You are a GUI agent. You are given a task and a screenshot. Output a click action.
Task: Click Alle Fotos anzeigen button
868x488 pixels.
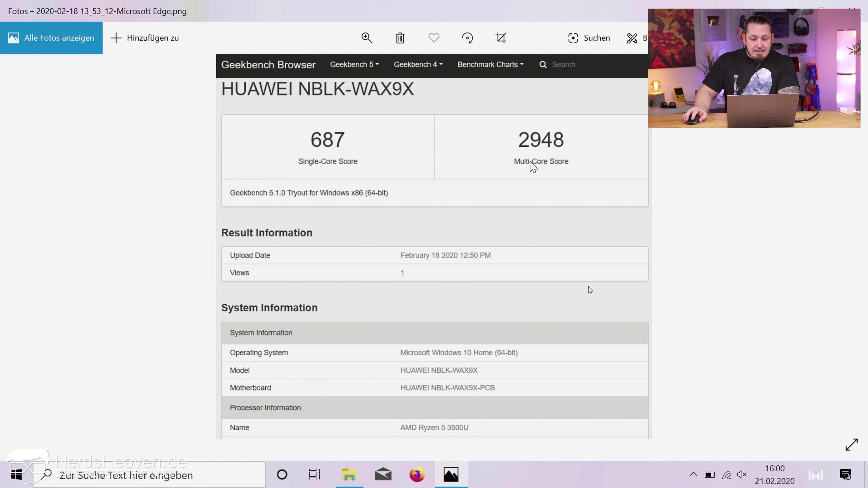pyautogui.click(x=51, y=38)
